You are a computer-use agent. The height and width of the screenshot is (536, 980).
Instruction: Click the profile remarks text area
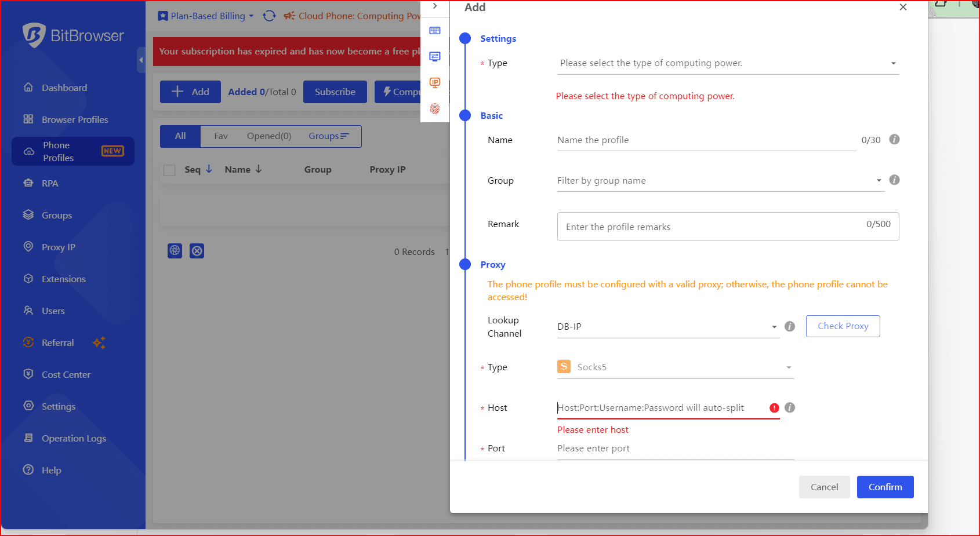[728, 227]
